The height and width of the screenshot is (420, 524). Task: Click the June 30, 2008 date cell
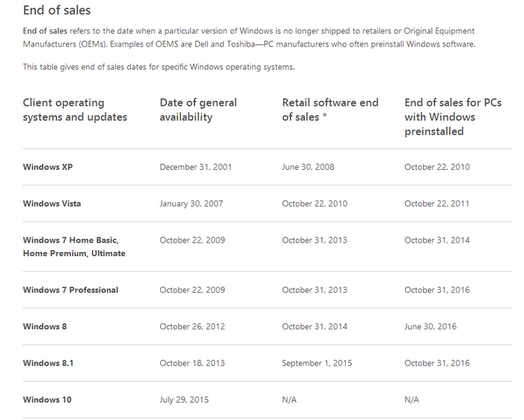pyautogui.click(x=308, y=167)
